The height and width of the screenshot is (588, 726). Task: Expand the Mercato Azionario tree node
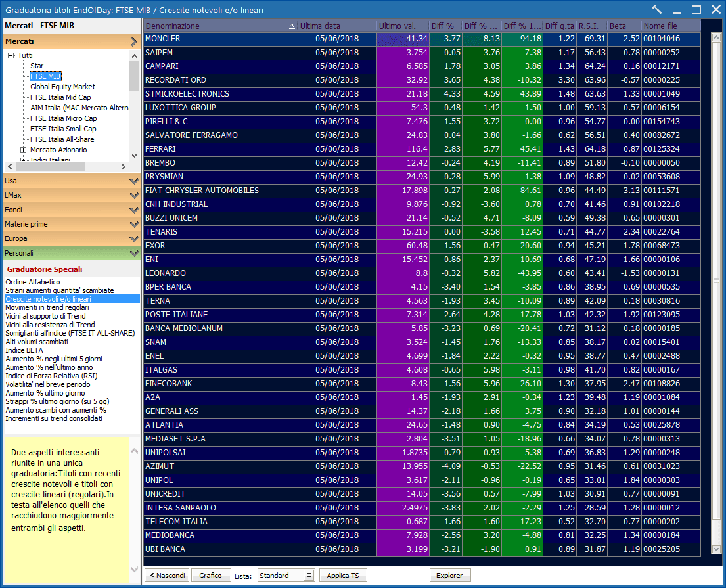pos(23,150)
